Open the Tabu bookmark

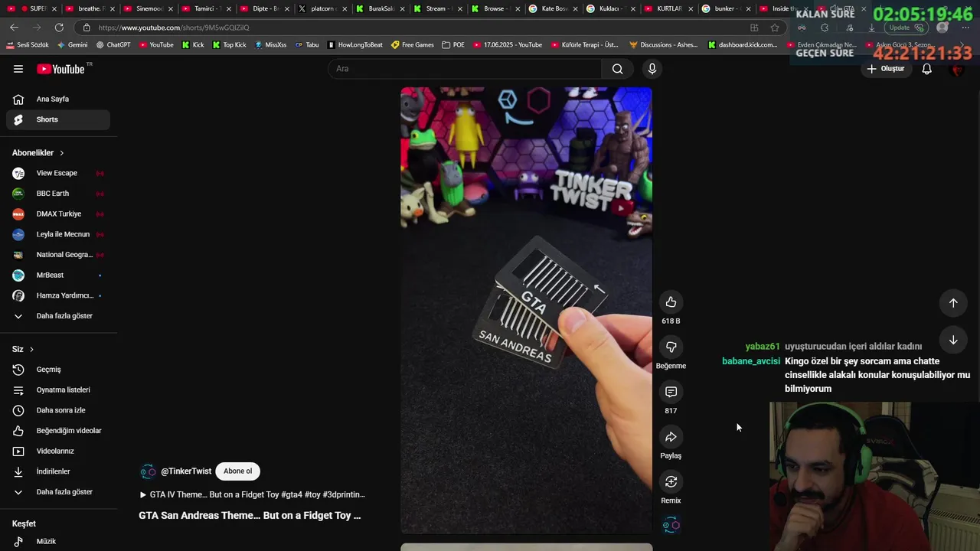[306, 45]
